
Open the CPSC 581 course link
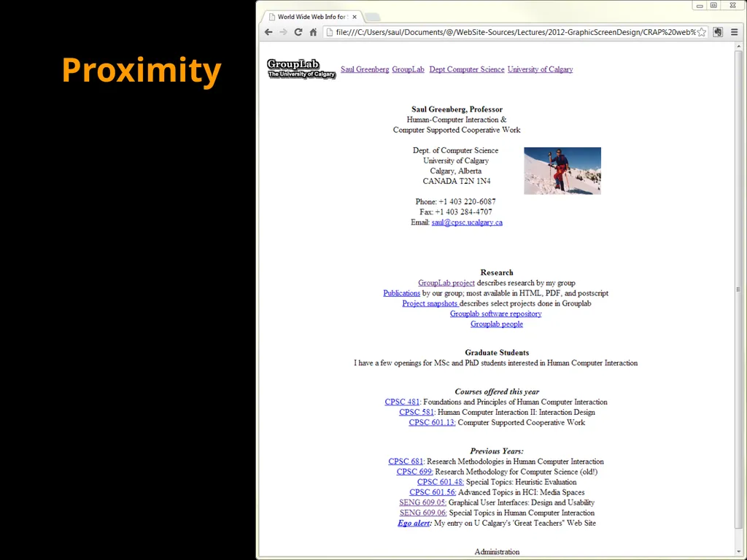pyautogui.click(x=417, y=412)
